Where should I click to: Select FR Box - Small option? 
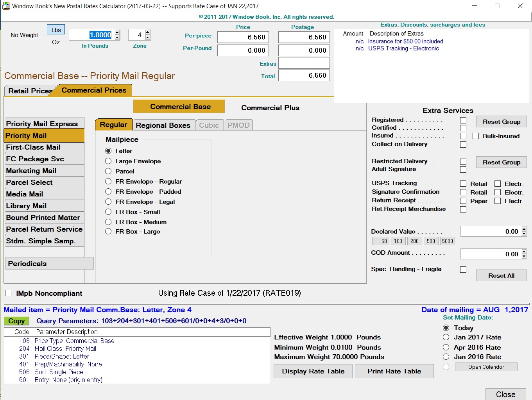(108, 212)
